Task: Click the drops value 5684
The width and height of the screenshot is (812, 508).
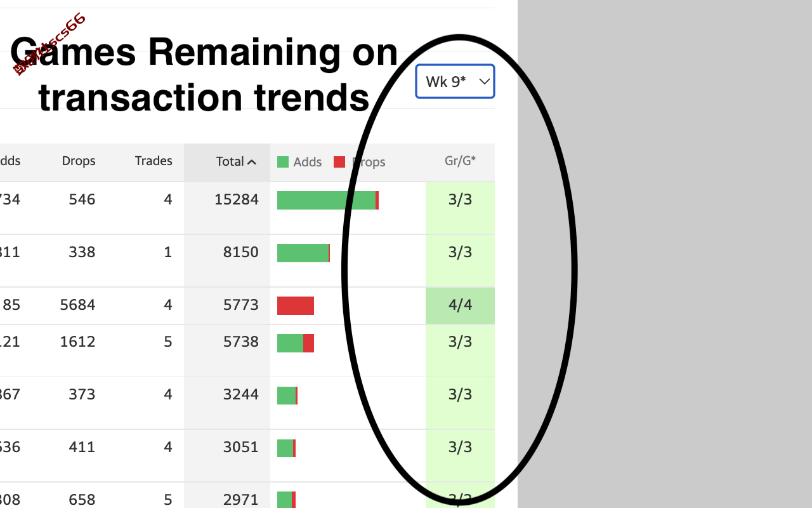Action: coord(77,305)
